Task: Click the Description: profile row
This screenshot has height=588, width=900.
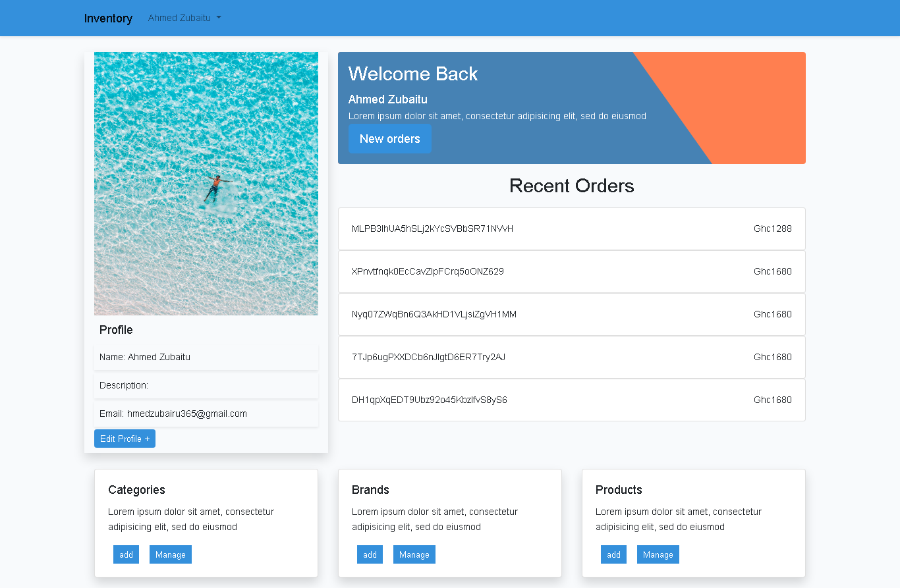Action: tap(206, 385)
